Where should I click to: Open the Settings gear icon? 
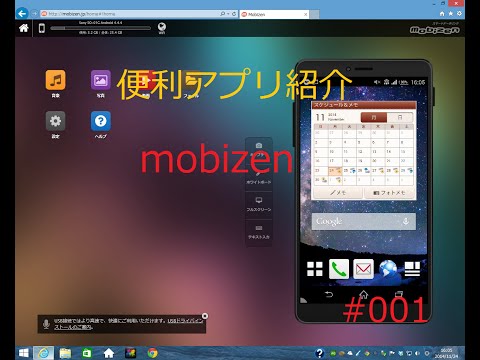(55, 121)
